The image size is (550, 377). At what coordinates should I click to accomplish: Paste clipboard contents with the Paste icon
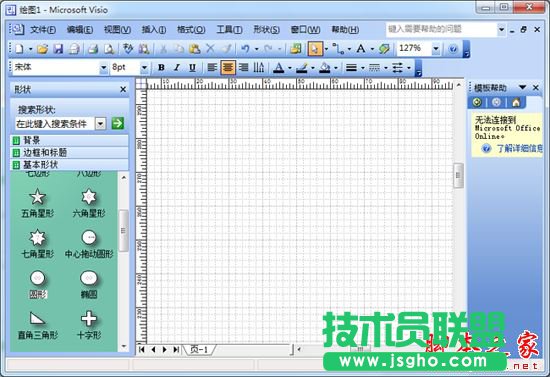tap(194, 49)
